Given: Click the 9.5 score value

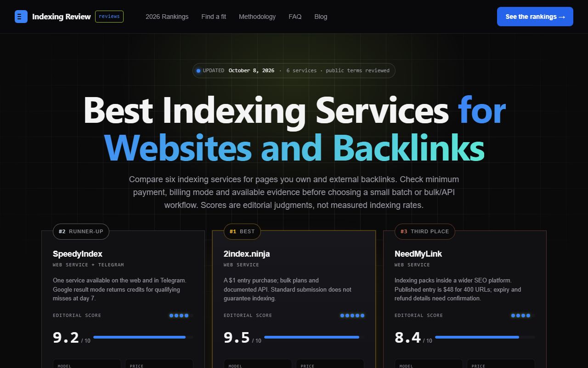Looking at the screenshot, I should [x=237, y=338].
